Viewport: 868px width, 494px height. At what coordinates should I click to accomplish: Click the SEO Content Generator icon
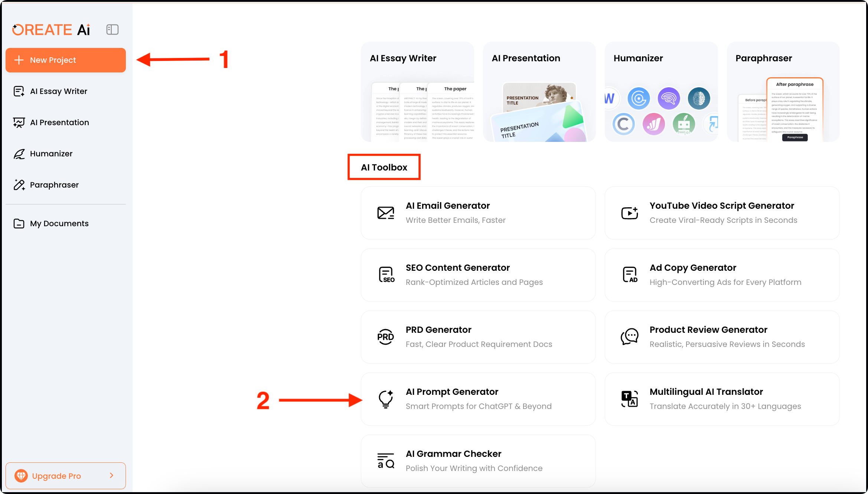[386, 275]
